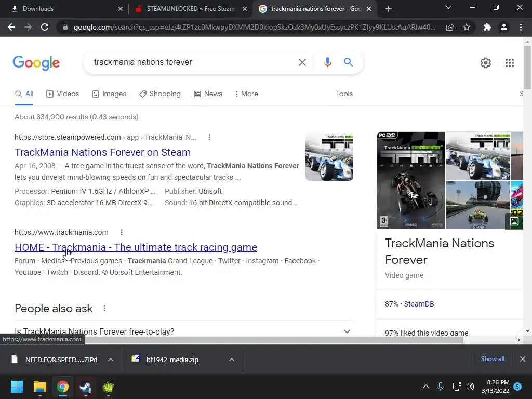
Task: Click the NEED.FOR.SPEED download item
Action: coord(54,360)
